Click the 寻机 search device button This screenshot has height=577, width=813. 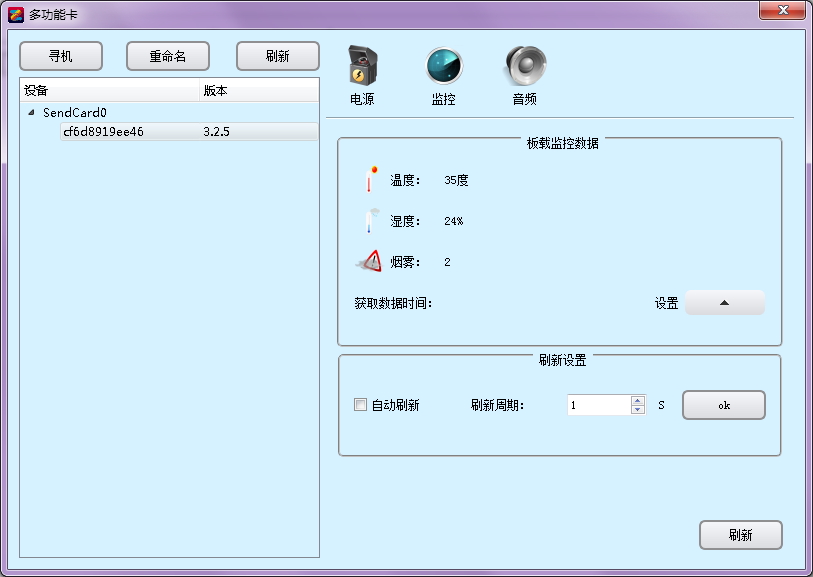click(60, 56)
